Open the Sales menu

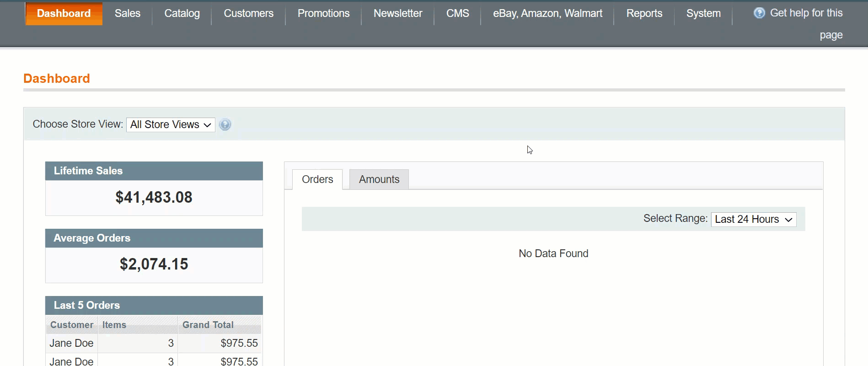[x=127, y=13]
